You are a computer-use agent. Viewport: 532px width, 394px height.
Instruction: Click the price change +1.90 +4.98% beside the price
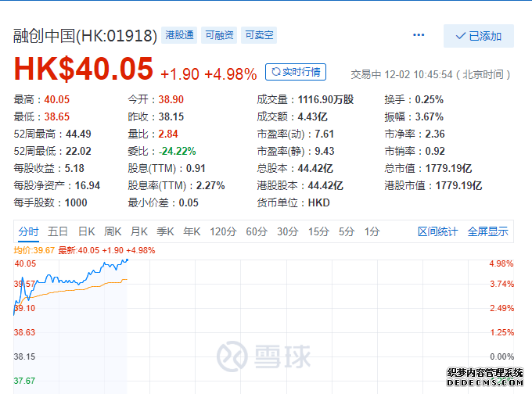pyautogui.click(x=208, y=74)
